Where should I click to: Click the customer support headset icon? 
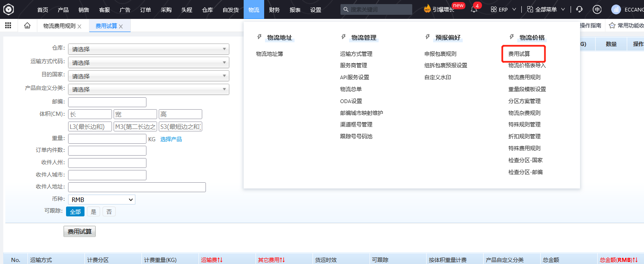pyautogui.click(x=579, y=9)
